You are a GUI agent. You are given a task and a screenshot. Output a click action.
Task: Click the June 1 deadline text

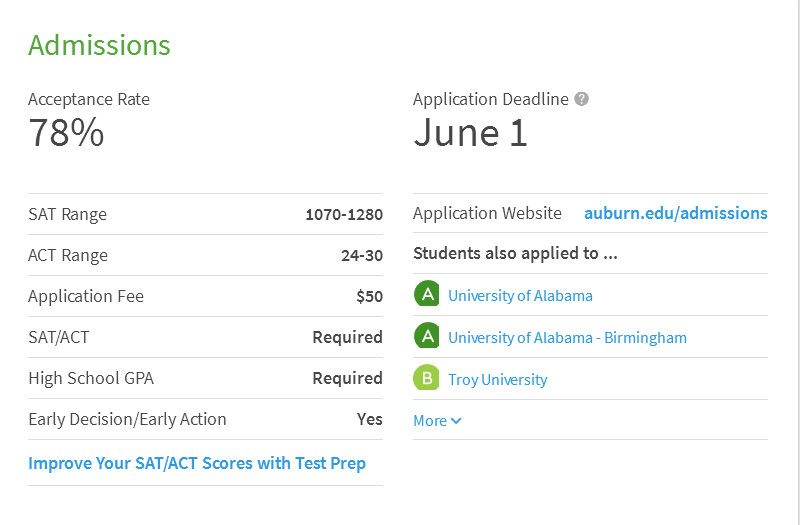point(470,133)
